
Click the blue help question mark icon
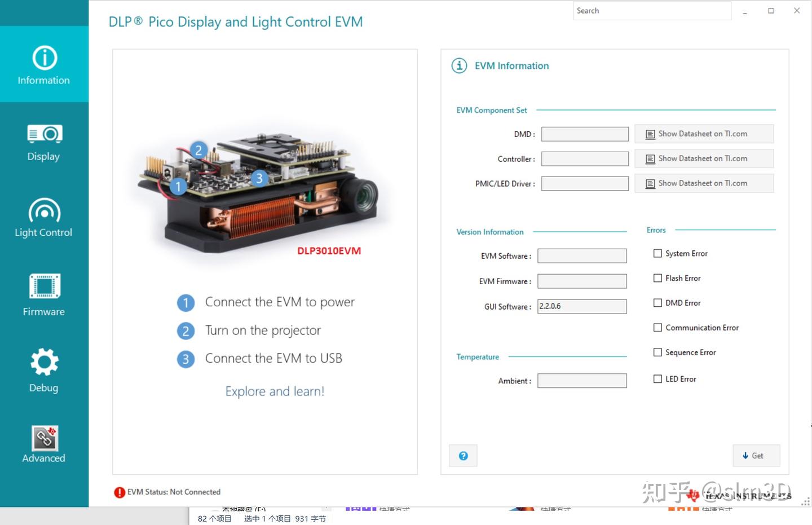463,456
